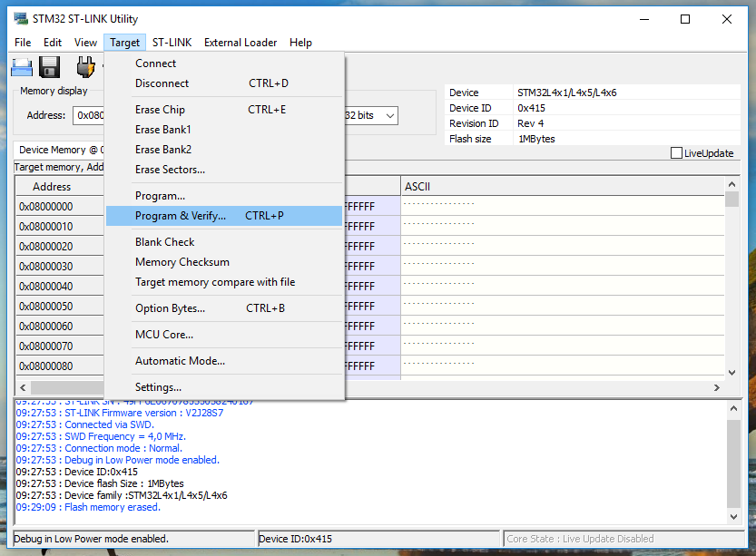Viewport: 756px width, 556px height.
Task: Click Option Bytes menu entry
Action: coord(170,308)
